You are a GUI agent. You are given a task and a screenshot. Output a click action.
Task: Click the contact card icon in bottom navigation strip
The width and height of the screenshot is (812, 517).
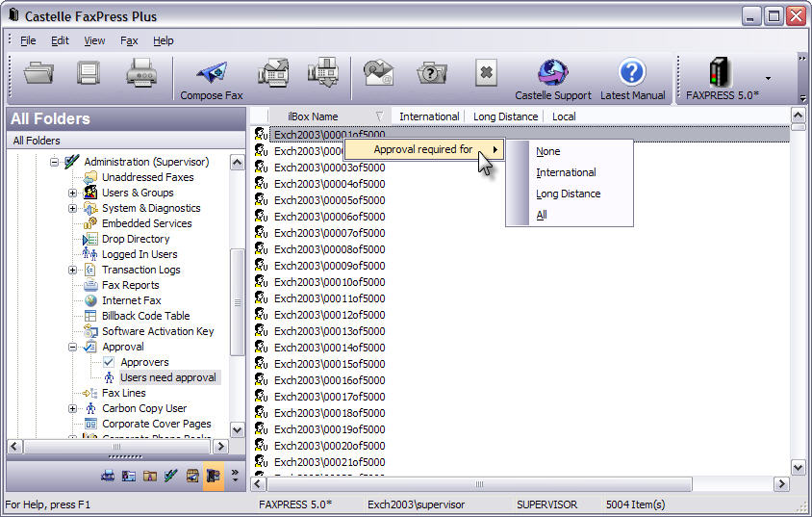128,476
